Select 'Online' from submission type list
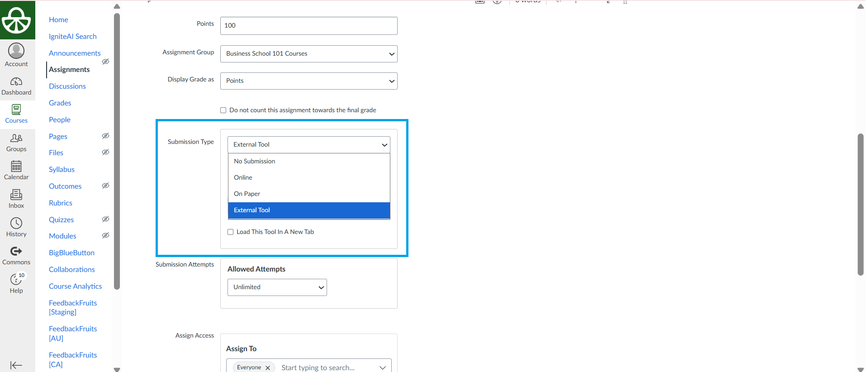Image resolution: width=868 pixels, height=372 pixels. 243,177
